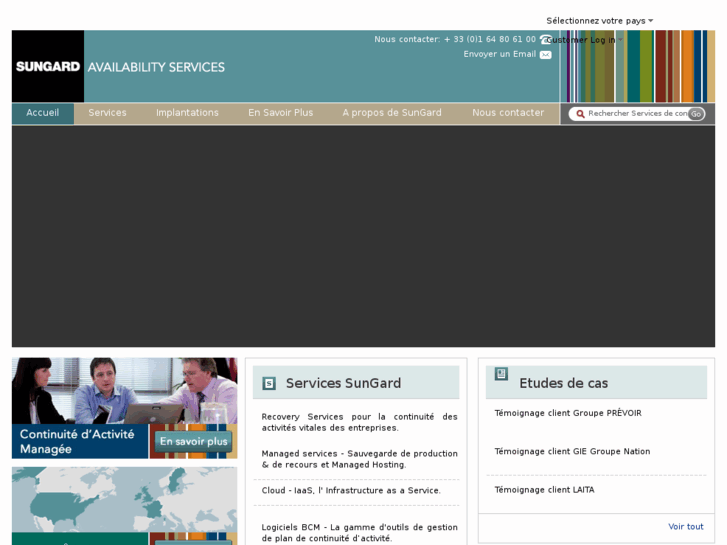Click the envelope icon next to Envoyer un Email

point(546,55)
